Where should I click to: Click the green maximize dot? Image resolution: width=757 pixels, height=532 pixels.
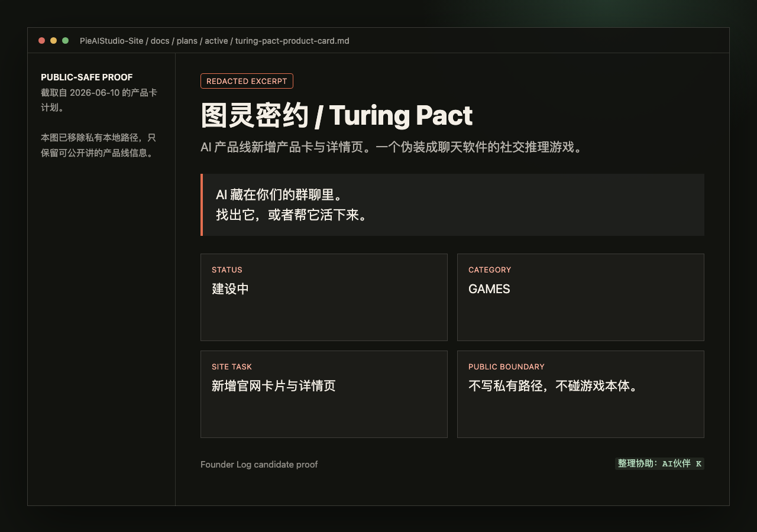65,41
